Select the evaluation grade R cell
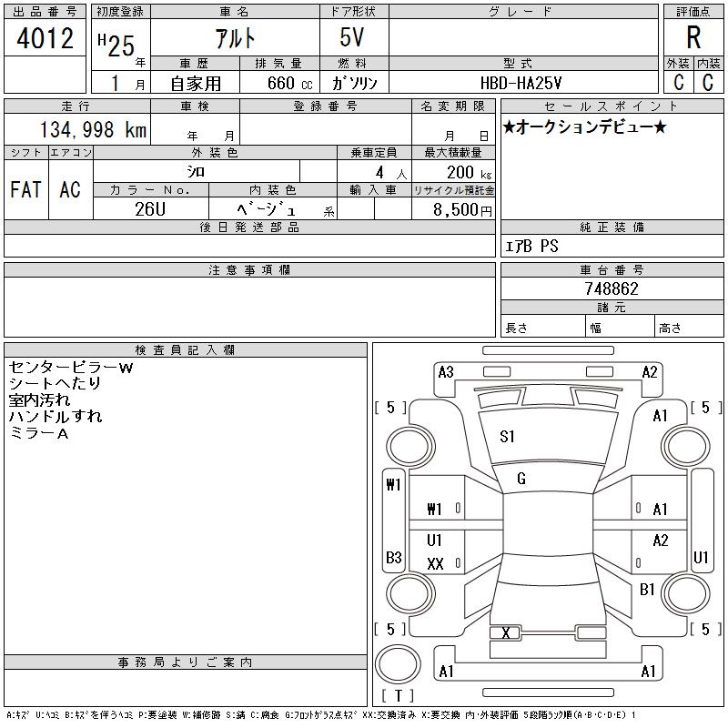This screenshot has width=728, height=728. (693, 38)
